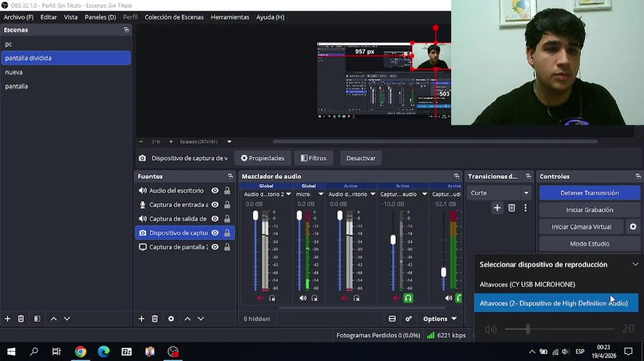644x361 pixels.
Task: Open scene filters icon in Escenas footer
Action: [37, 318]
